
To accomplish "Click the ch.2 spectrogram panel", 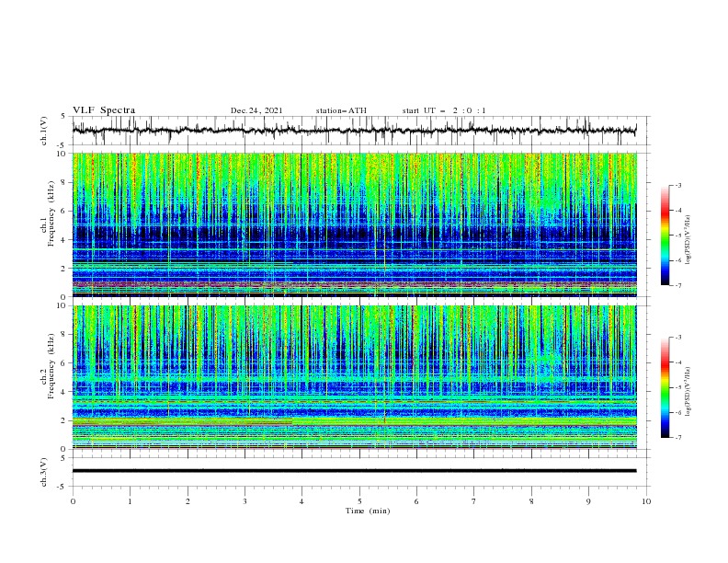I will click(355, 377).
